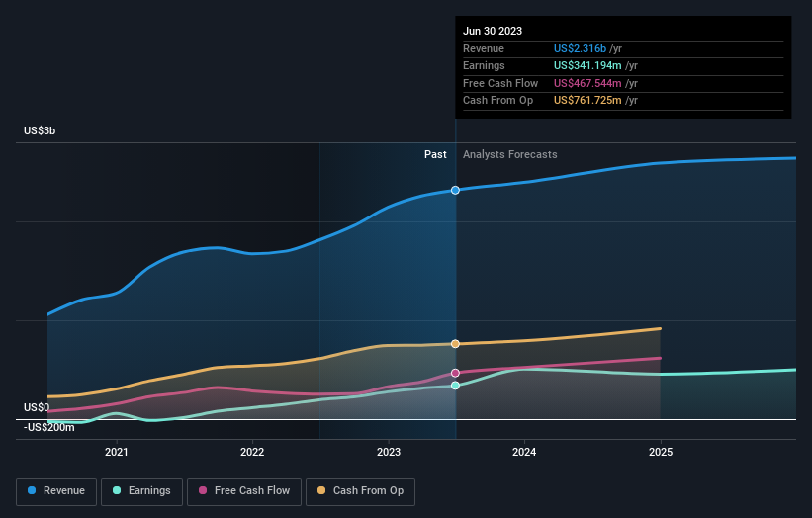Click the orange Cash From Op legend dot
Screen dimensions: 812x518
pyautogui.click(x=321, y=490)
